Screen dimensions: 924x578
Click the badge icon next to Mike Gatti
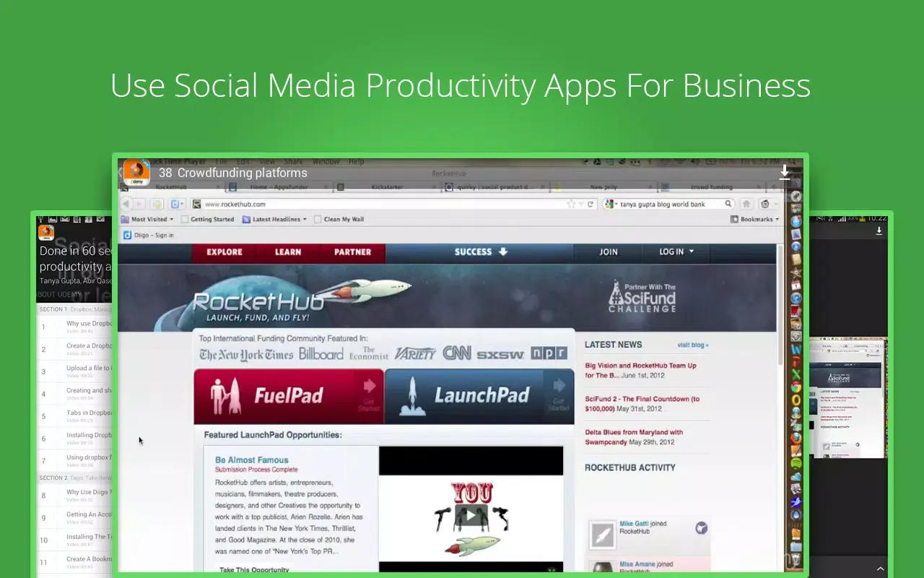tap(701, 528)
